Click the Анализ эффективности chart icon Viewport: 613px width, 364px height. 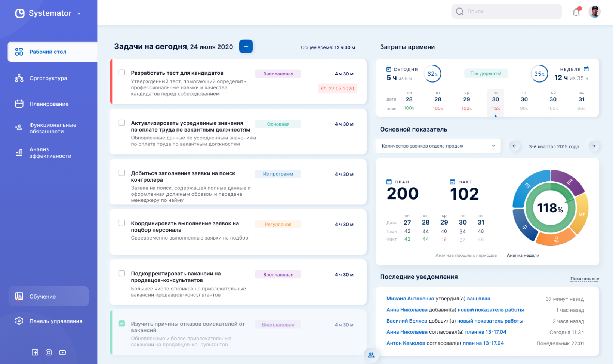(x=19, y=152)
